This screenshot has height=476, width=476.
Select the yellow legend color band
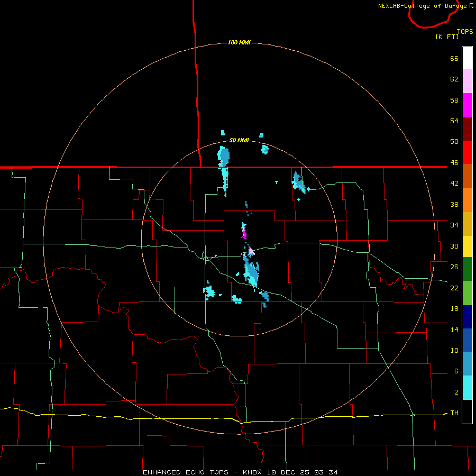pos(467,247)
